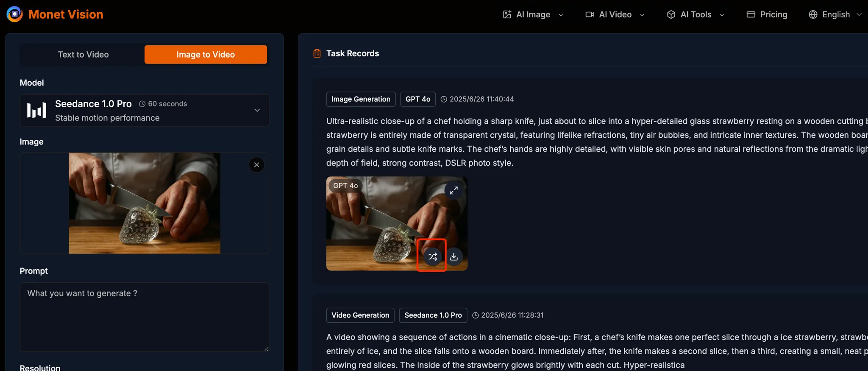Click the AI Video camera icon

coord(590,14)
